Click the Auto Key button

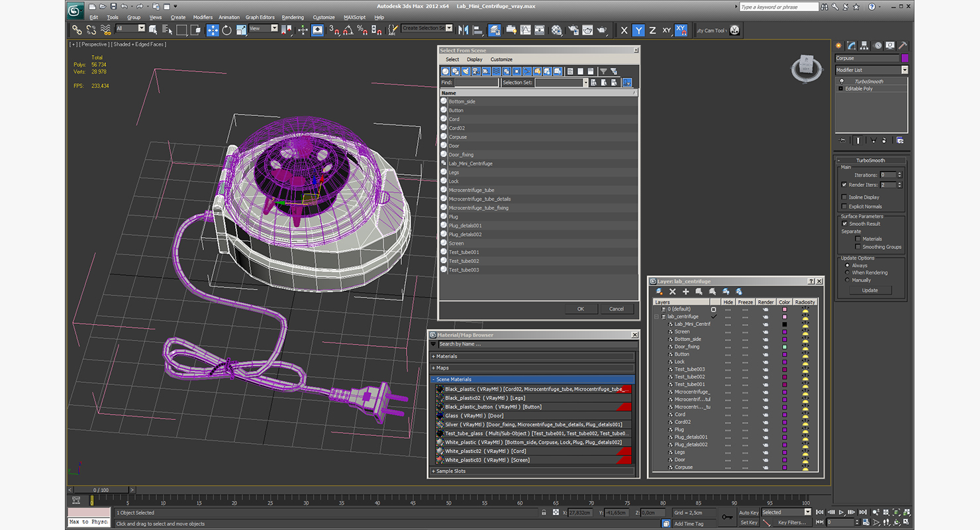pyautogui.click(x=749, y=513)
